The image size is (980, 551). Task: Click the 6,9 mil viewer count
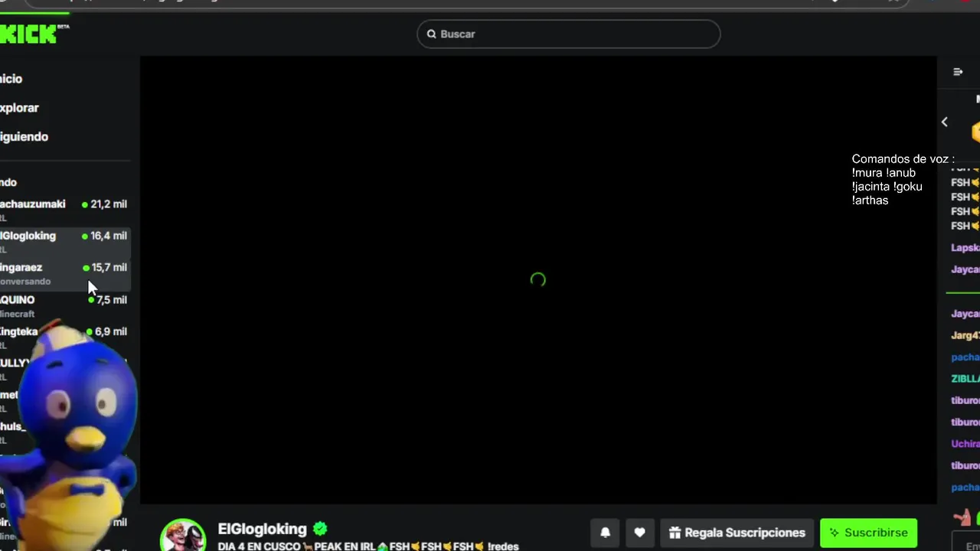coord(111,331)
